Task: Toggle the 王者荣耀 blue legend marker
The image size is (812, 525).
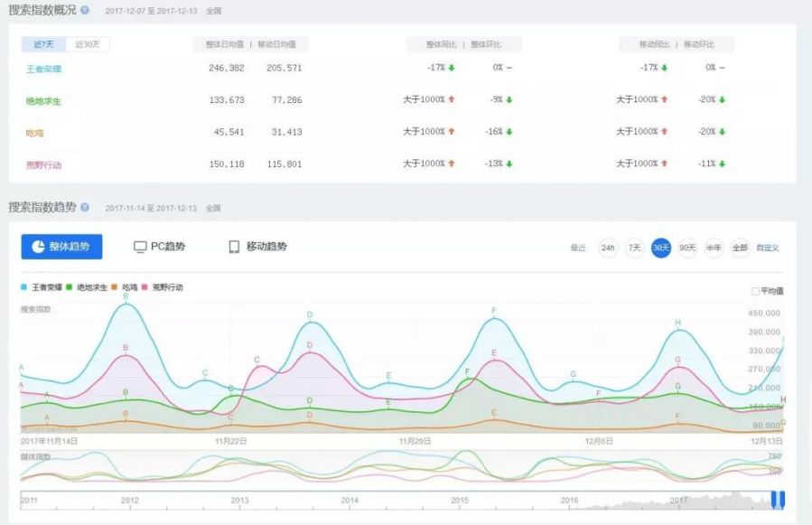Action: [x=24, y=287]
